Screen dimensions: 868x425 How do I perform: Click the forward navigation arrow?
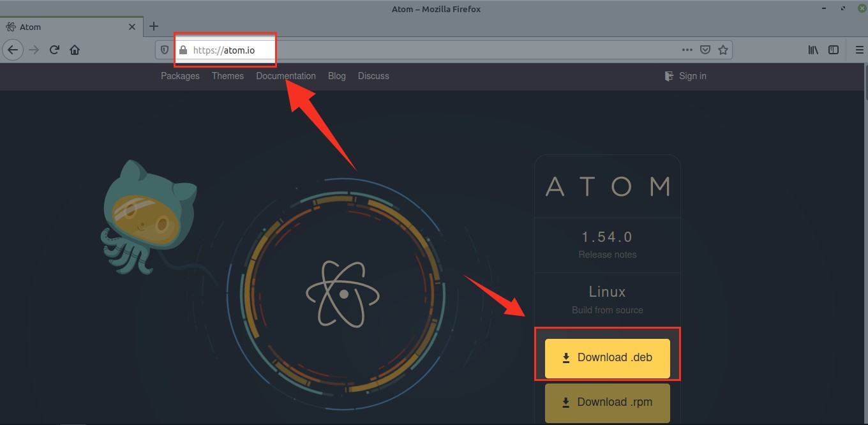click(33, 50)
